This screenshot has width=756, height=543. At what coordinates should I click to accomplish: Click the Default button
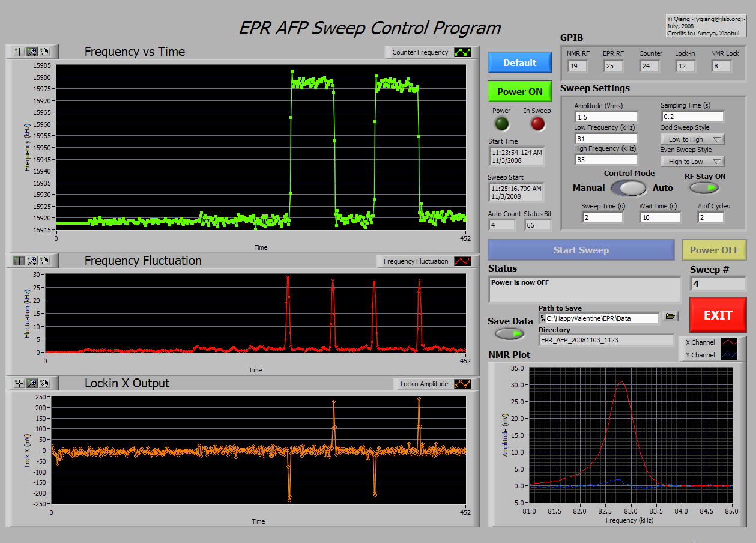click(x=520, y=62)
